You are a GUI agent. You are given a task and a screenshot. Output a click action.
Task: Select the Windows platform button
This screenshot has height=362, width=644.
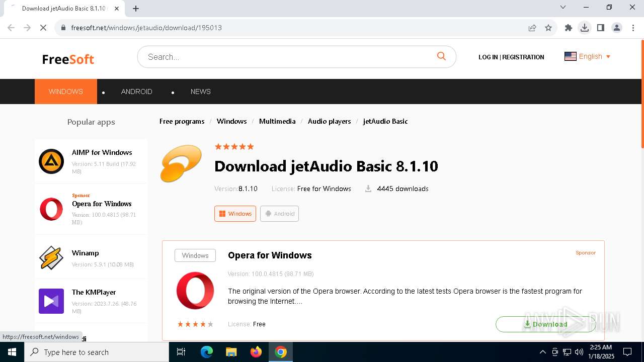pos(235,214)
